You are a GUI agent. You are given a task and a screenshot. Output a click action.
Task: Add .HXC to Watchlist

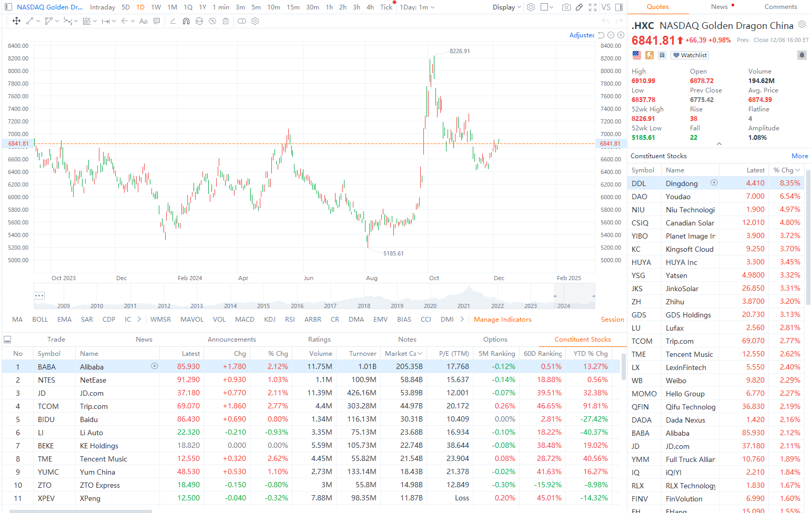(x=690, y=55)
